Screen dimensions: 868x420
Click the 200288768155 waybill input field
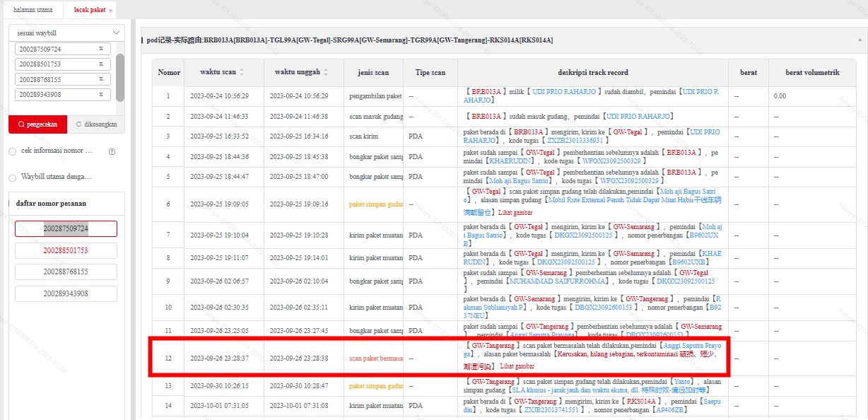63,79
